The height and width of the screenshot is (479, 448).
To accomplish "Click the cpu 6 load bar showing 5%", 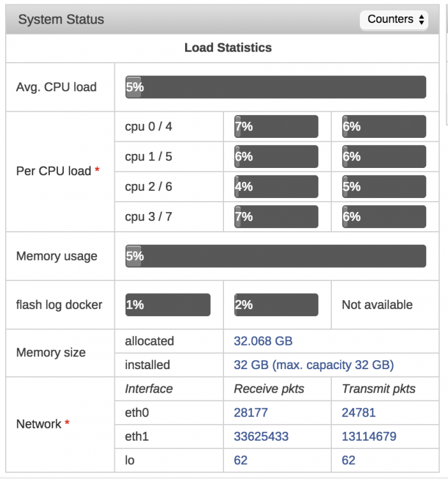I will [x=384, y=186].
